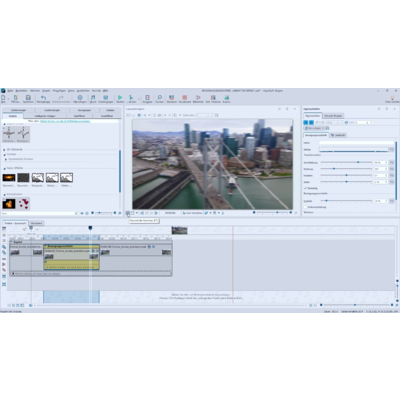Click the Speichern disk icon in toolbar
The width and height of the screenshot is (400, 400).
(x=28, y=98)
